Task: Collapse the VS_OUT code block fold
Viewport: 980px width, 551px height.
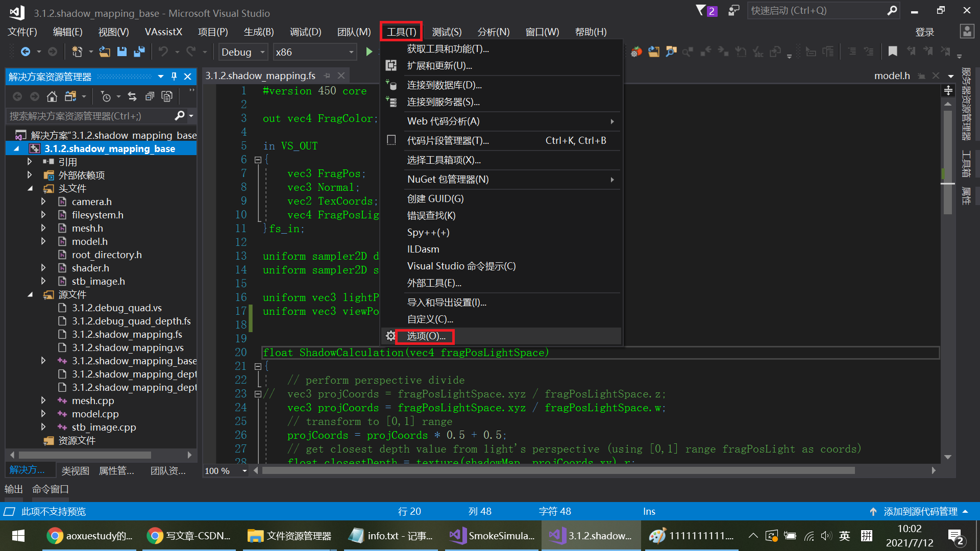Action: [258, 160]
